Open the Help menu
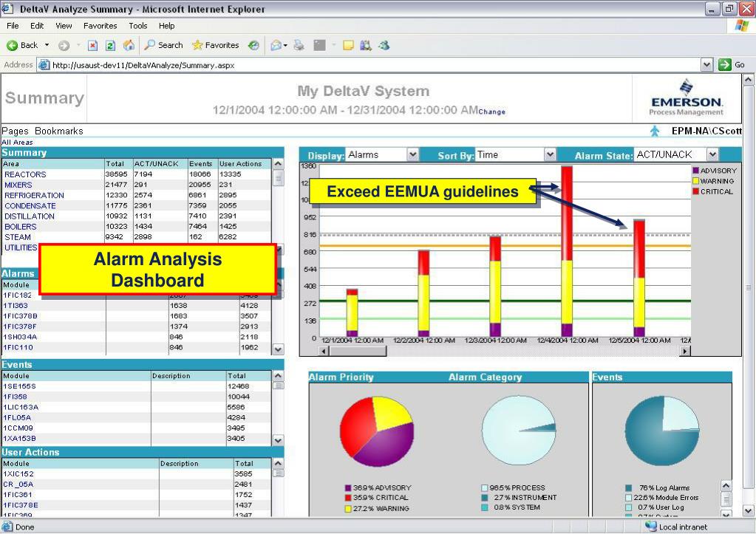This screenshot has width=756, height=534. pos(166,26)
